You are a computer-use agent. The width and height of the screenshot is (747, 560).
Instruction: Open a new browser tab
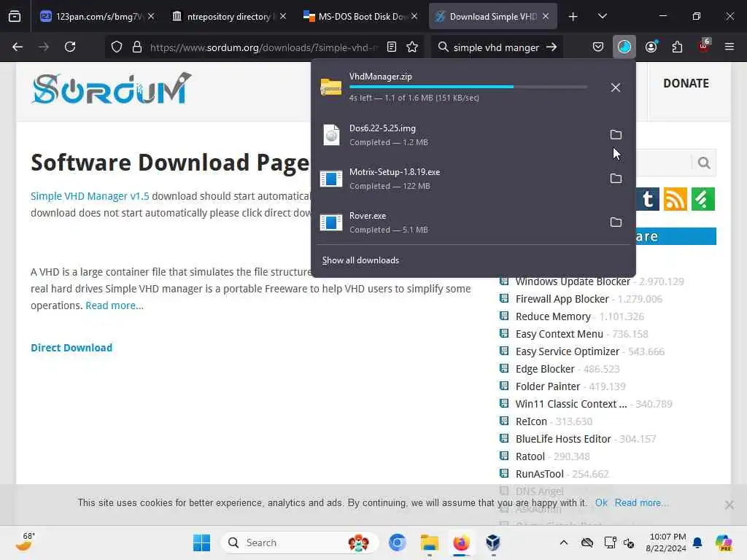573,17
